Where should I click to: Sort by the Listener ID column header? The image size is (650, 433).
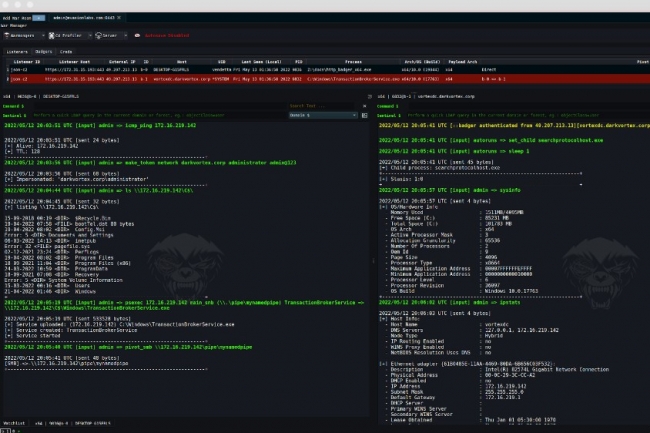[x=27, y=62]
